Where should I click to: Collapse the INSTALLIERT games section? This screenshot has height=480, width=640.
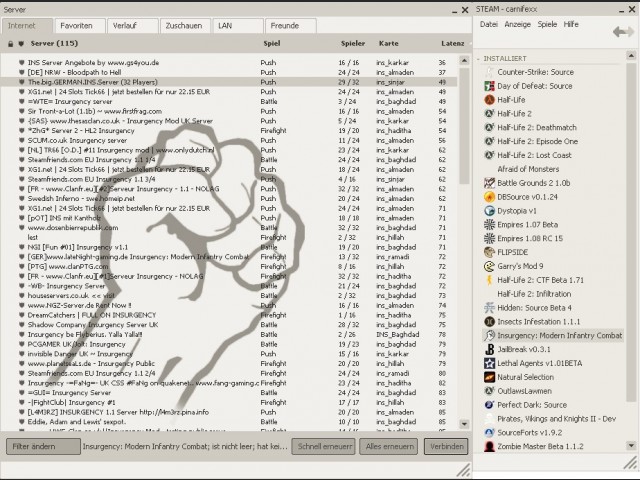coord(479,59)
